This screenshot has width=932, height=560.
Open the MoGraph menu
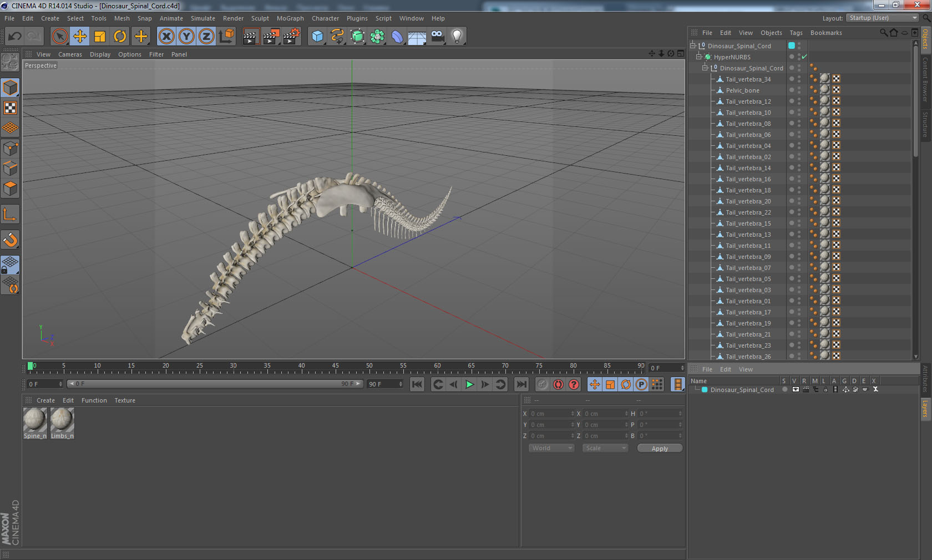pos(290,18)
